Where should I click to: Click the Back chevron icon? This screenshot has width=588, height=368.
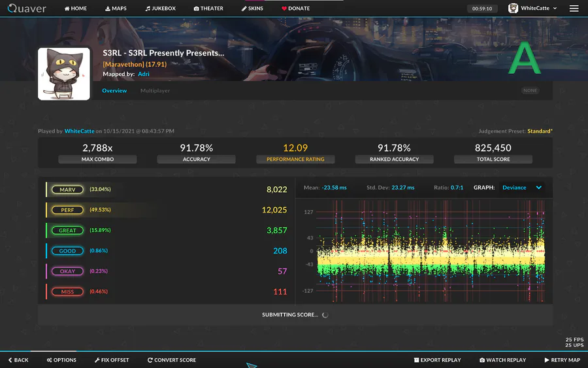coord(10,360)
